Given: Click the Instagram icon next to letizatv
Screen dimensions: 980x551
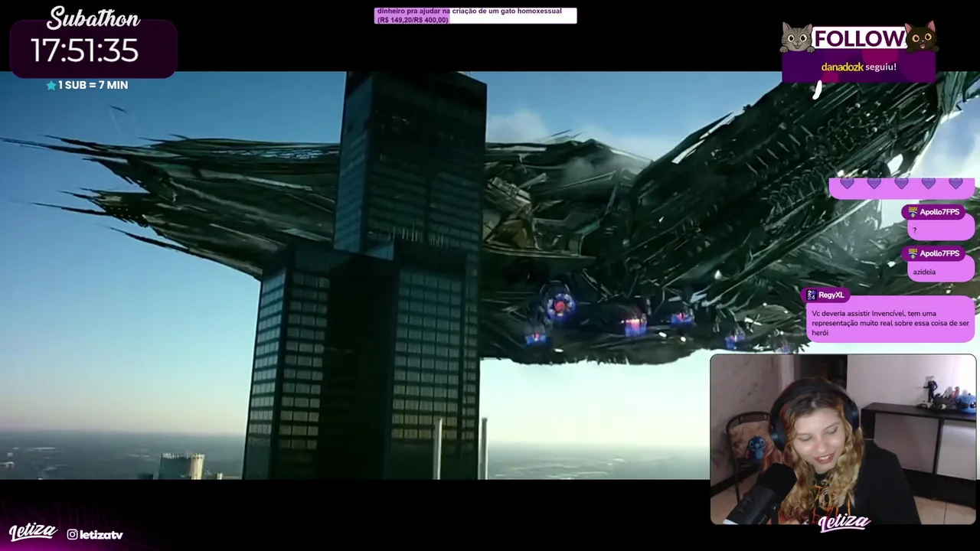Looking at the screenshot, I should click(x=72, y=535).
